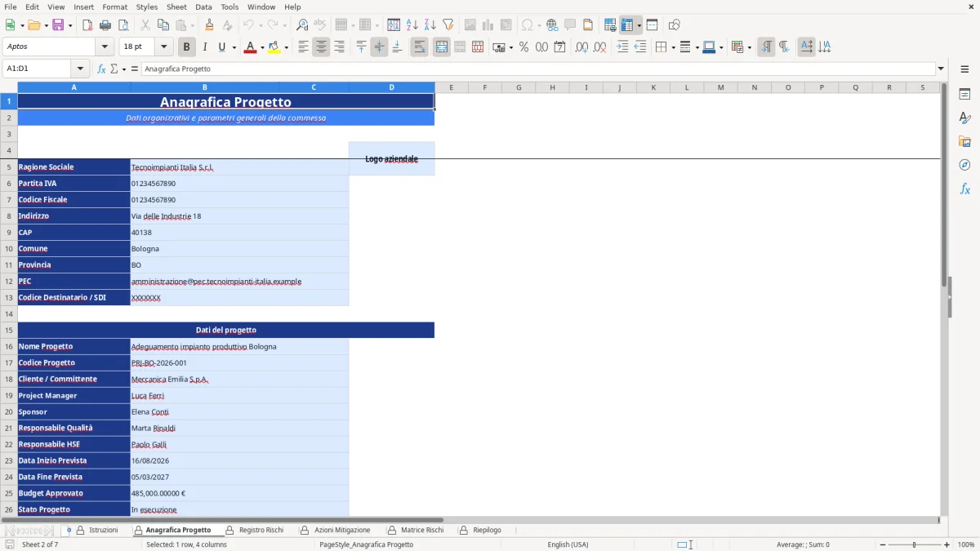Click the Sort Descending icon
This screenshot has width=980, height=551.
[430, 25]
